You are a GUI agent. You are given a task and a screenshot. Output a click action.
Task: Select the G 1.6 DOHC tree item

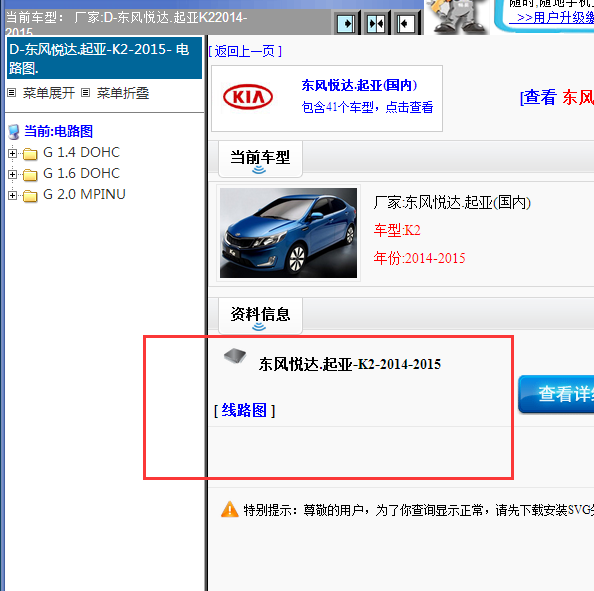click(x=81, y=173)
